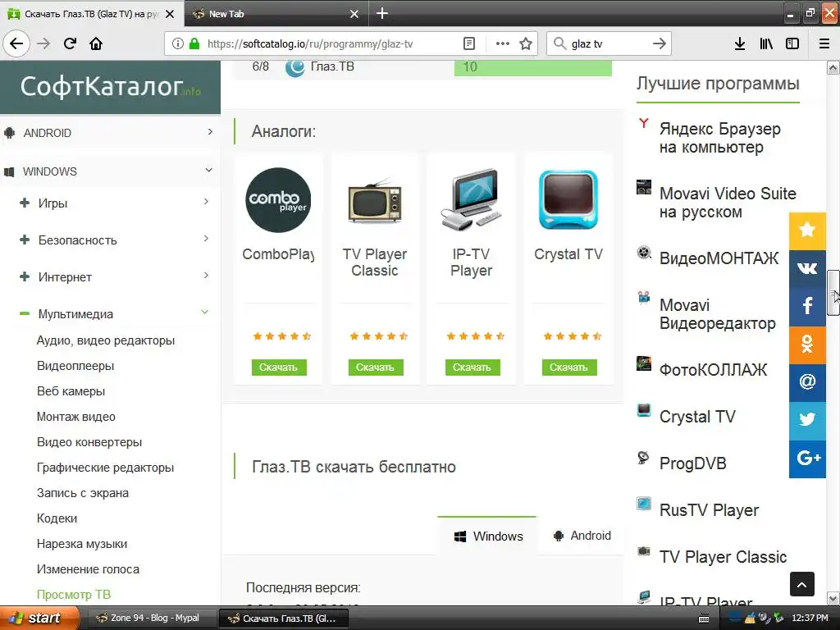Download TV Player Classic via Скачать
The height and width of the screenshot is (630, 840).
(x=375, y=367)
